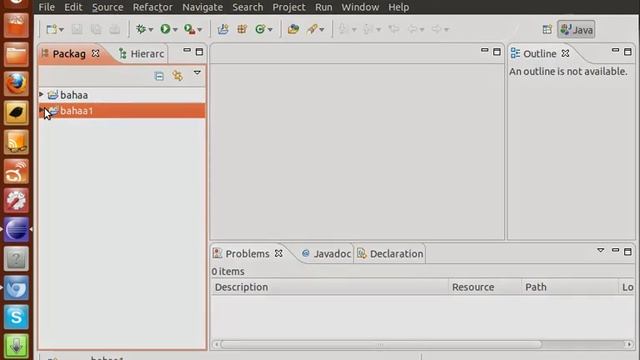Click the Problems scrollbar left arrow
The width and height of the screenshot is (640, 360).
tap(216, 344)
